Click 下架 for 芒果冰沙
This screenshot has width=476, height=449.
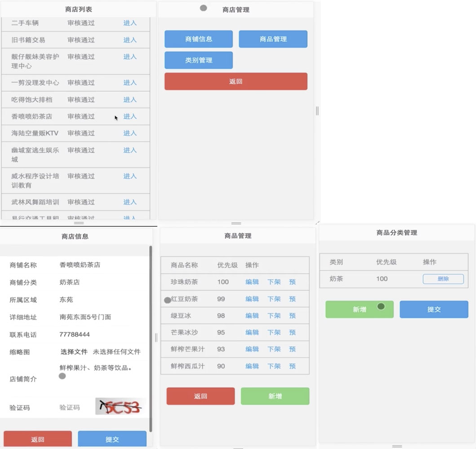click(274, 332)
